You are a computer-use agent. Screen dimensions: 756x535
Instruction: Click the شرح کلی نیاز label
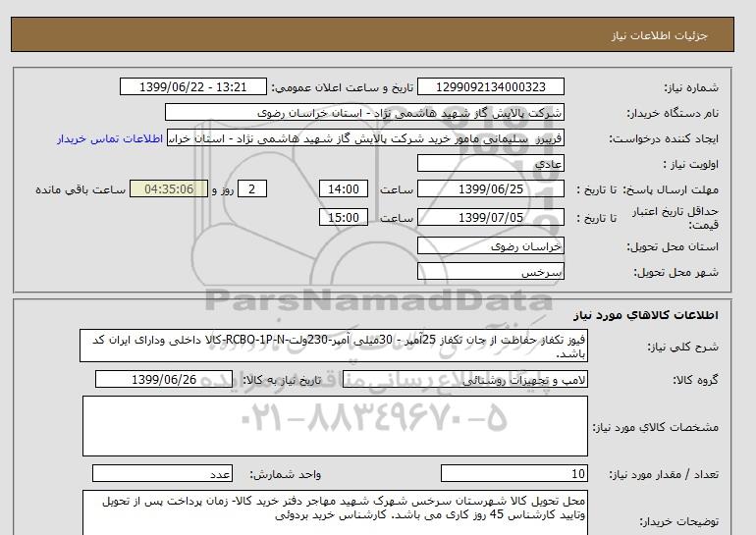682,347
